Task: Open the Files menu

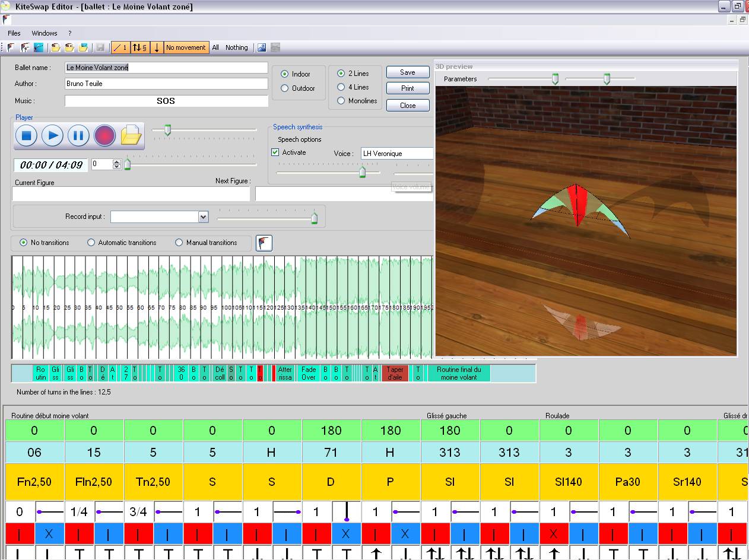Action: tap(14, 33)
